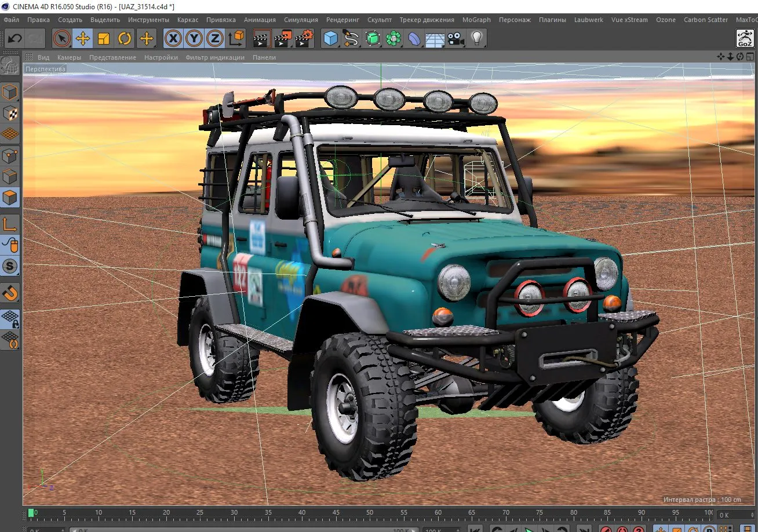This screenshot has width=758, height=532.
Task: Open the Cube primitives flyout
Action: pyautogui.click(x=331, y=39)
